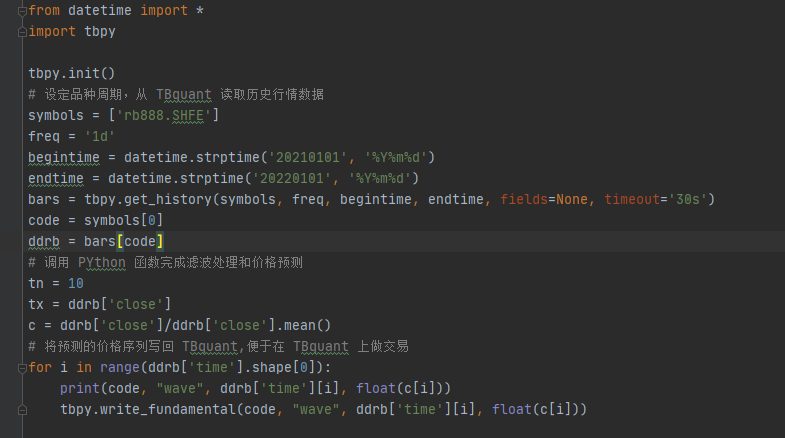This screenshot has height=438, width=785.
Task: Place cursor on the tbpy.init() call
Action: [x=72, y=74]
